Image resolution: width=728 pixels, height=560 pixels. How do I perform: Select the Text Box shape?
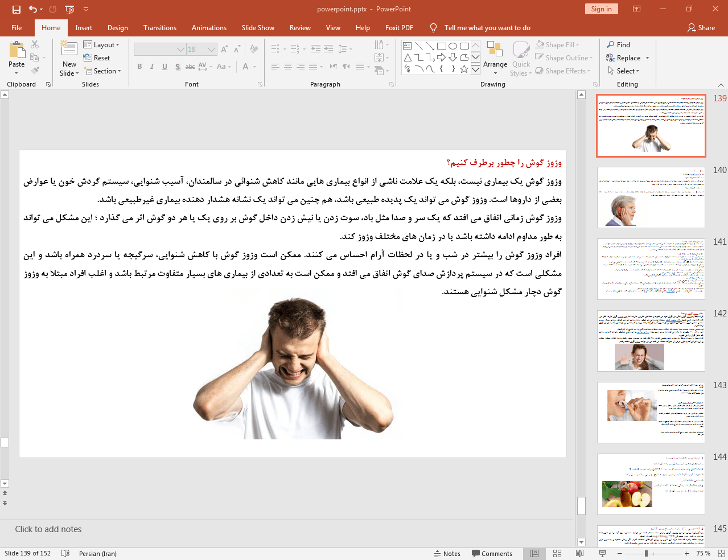coord(408,46)
